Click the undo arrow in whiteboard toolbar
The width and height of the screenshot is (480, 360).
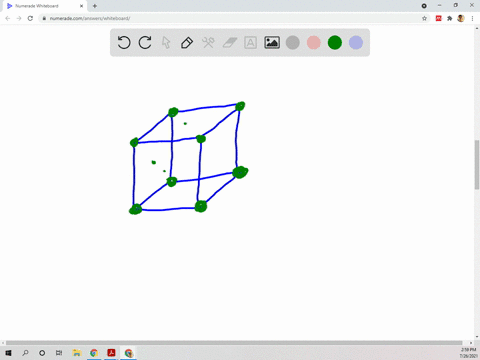tap(124, 43)
